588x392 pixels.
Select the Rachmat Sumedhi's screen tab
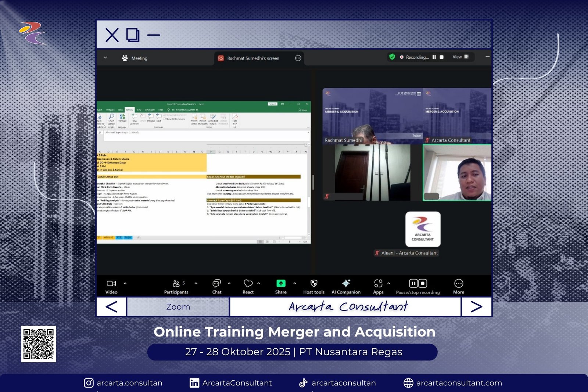pos(253,58)
